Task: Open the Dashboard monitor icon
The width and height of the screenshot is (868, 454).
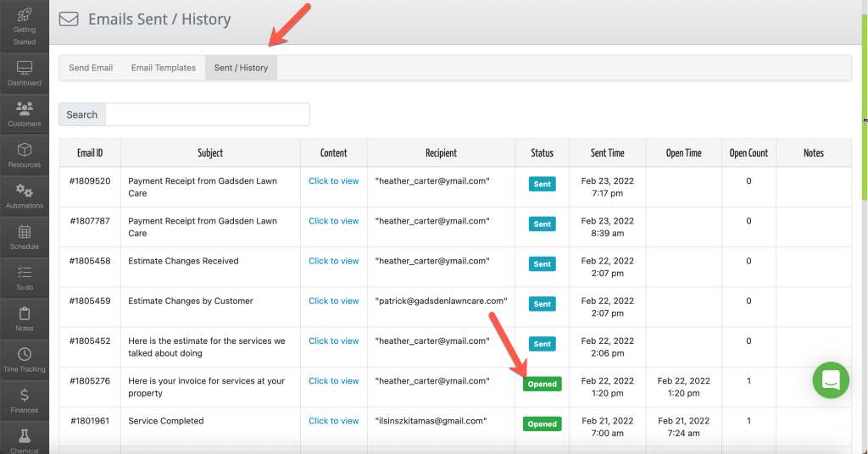Action: 25,68
